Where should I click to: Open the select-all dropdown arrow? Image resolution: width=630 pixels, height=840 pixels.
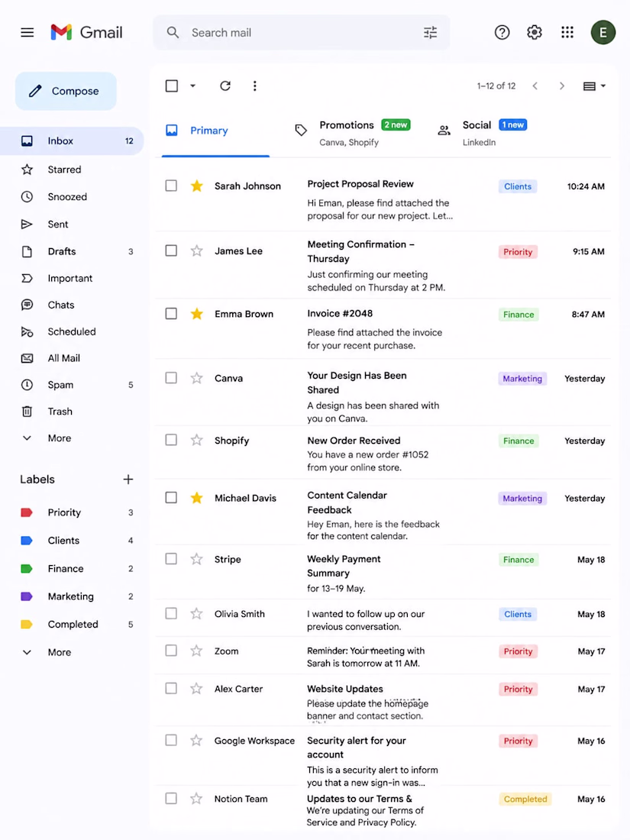point(193,86)
